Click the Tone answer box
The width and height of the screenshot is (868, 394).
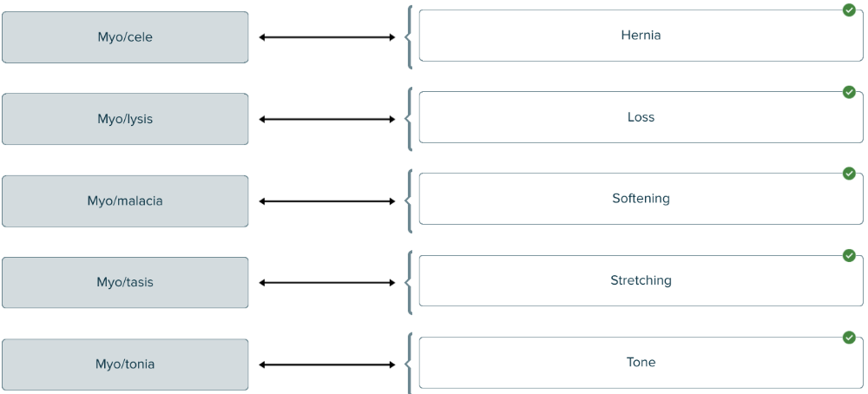tap(641, 363)
